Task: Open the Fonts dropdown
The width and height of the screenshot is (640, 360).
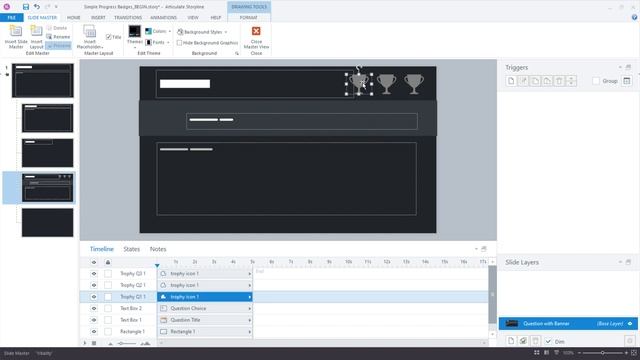Action: (x=158, y=42)
